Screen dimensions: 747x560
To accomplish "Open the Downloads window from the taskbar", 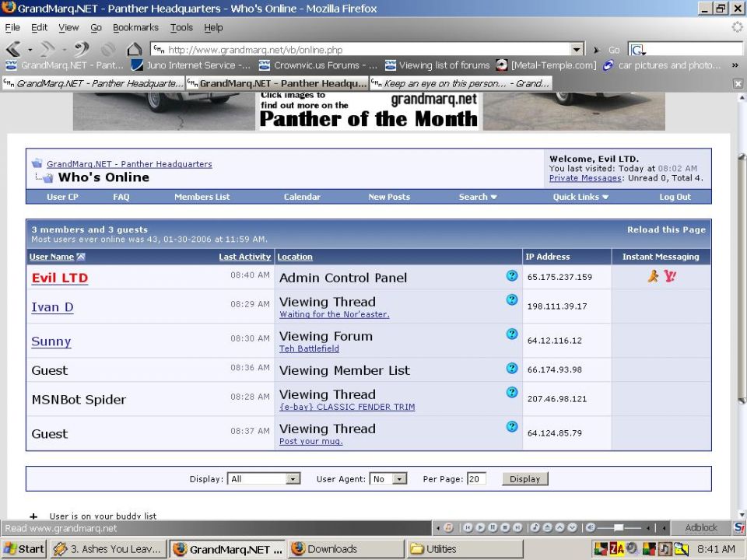I will (x=346, y=549).
